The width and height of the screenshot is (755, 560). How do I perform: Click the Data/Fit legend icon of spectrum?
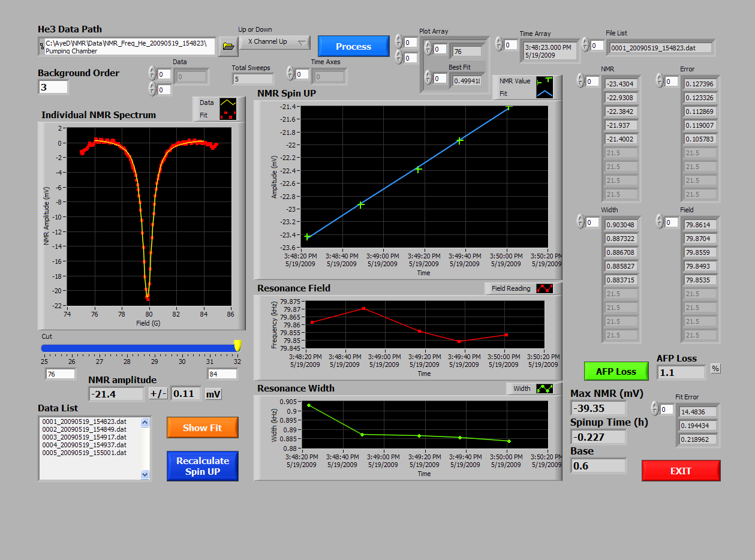(227, 109)
